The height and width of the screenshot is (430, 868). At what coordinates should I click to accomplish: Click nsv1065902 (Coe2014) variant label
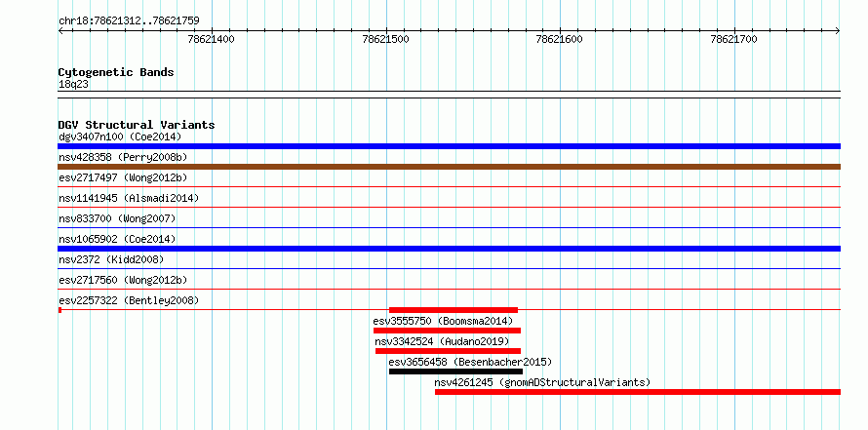pos(117,239)
